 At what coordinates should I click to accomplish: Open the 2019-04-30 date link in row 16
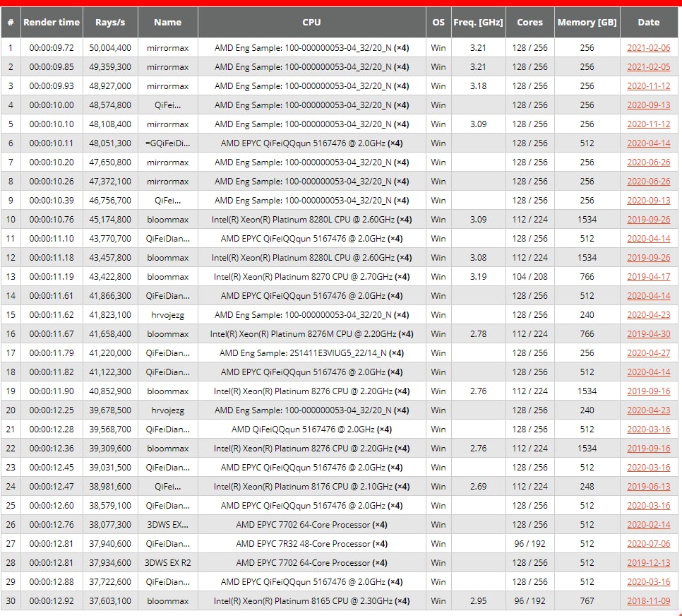[x=649, y=334]
